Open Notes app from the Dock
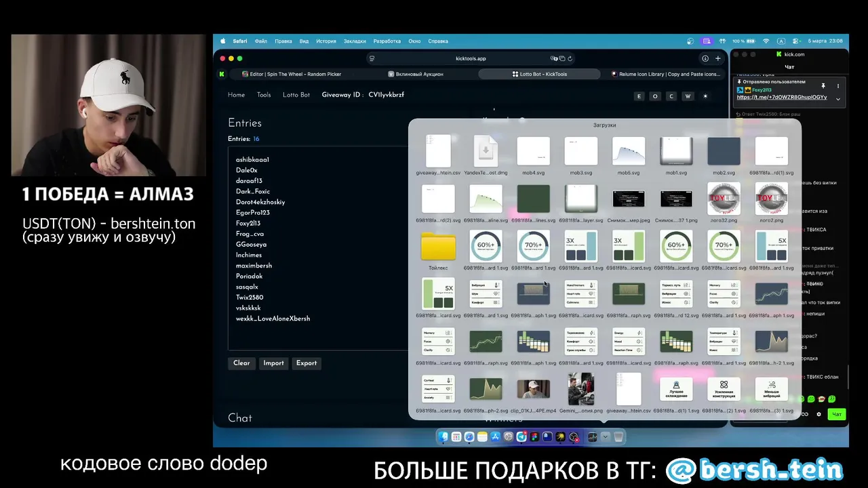This screenshot has width=868, height=488. [482, 436]
